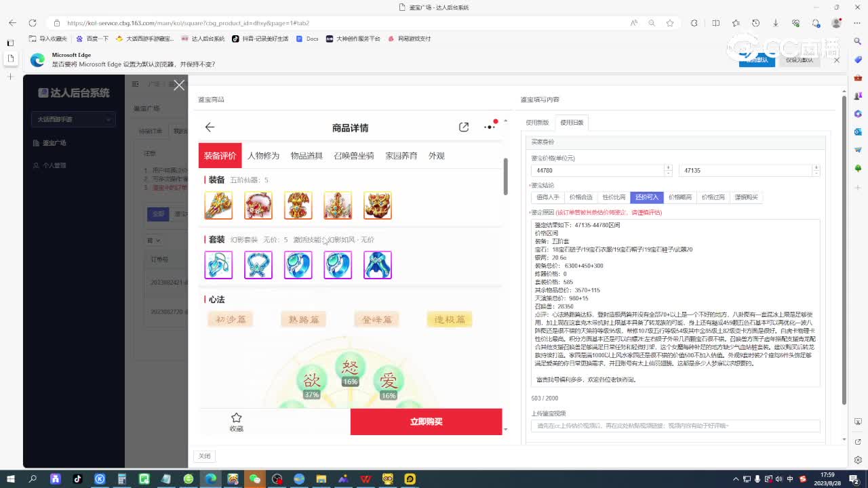
Task: Select the 外观 tab
Action: click(x=437, y=156)
